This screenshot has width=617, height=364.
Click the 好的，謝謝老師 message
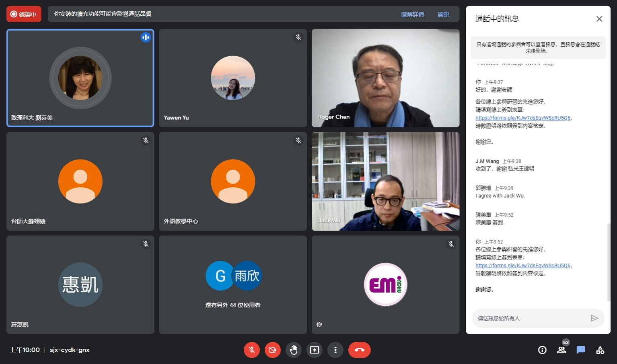tap(494, 90)
